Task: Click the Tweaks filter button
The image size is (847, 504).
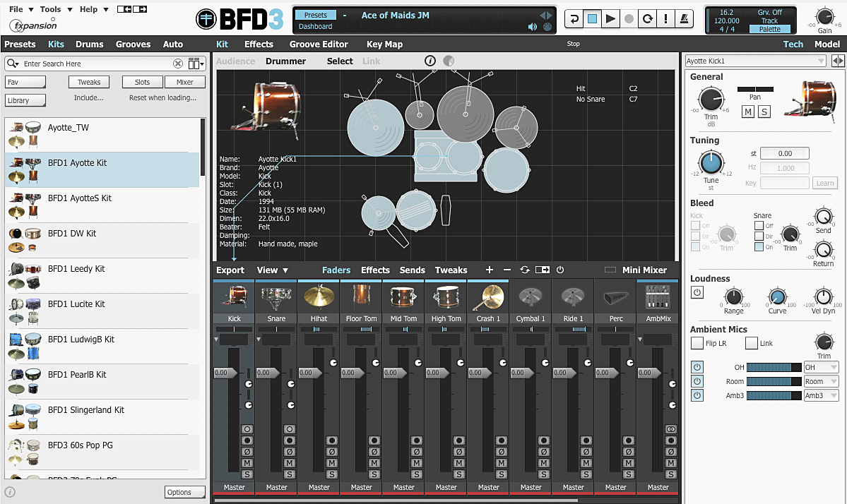Action: coord(89,82)
